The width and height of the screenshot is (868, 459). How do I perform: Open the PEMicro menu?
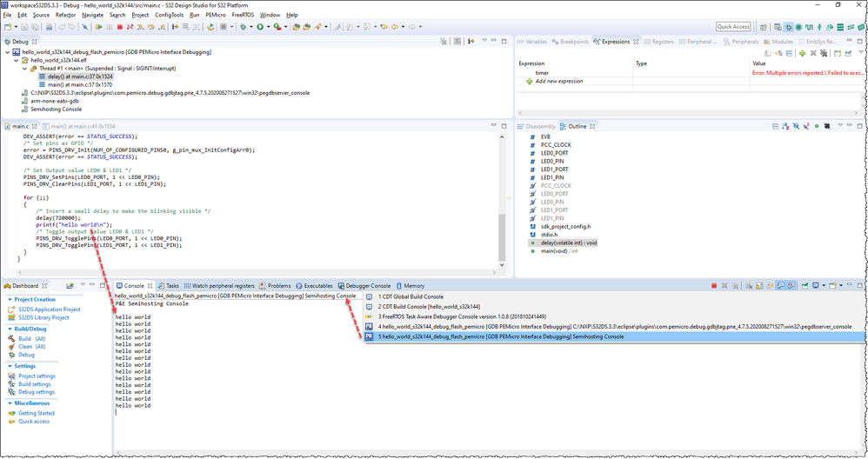(x=216, y=15)
